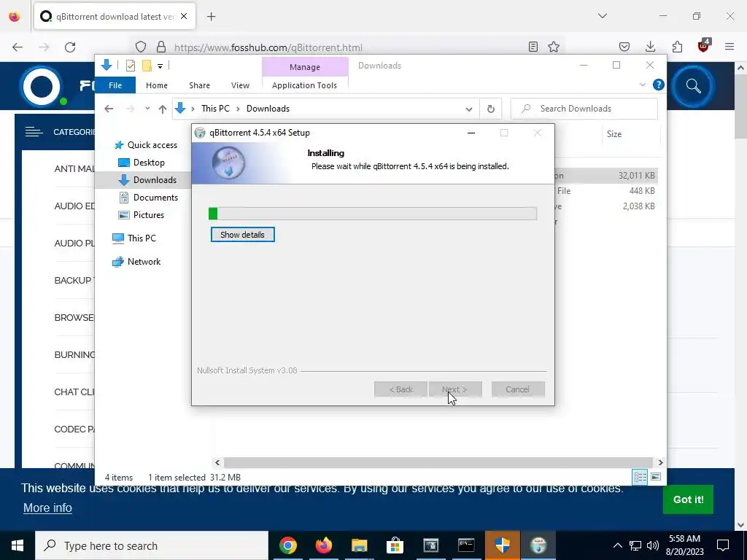Image resolution: width=747 pixels, height=560 pixels.
Task: Click the taskbar search box
Action: point(152,545)
